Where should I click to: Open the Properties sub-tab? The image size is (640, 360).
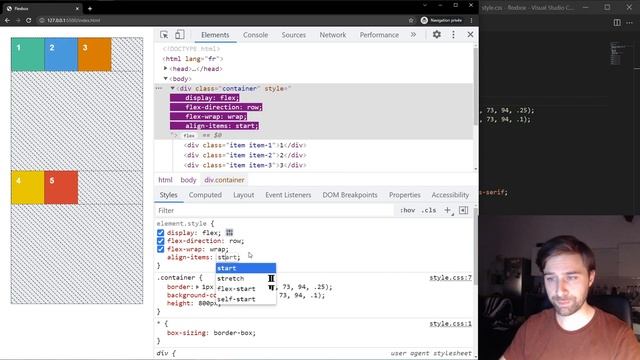(404, 195)
